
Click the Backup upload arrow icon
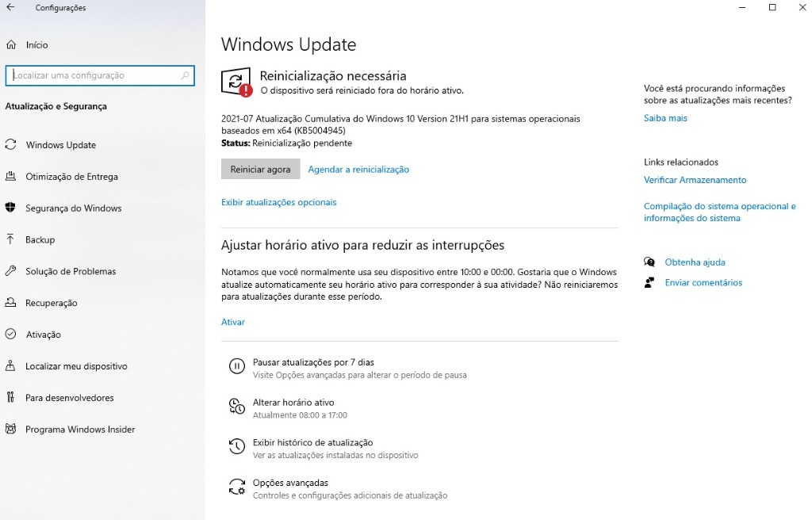click(11, 239)
